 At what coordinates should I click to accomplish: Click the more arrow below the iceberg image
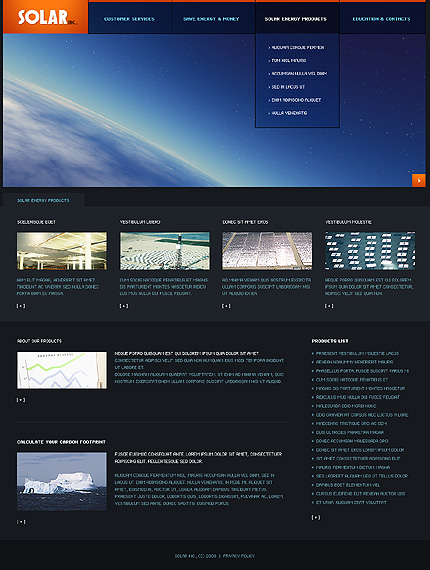coord(21,522)
